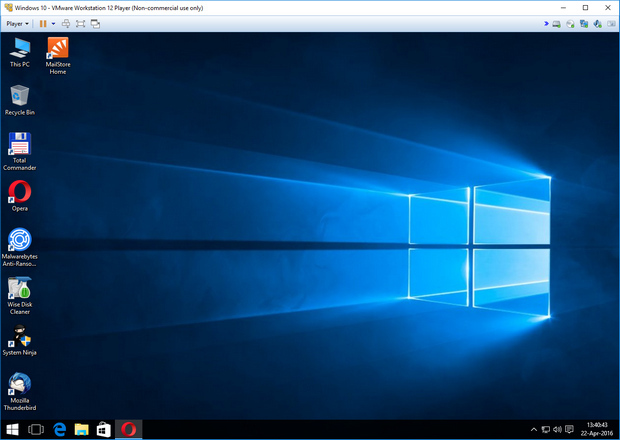Expand the blue double-arrow devices chevron

tap(546, 24)
